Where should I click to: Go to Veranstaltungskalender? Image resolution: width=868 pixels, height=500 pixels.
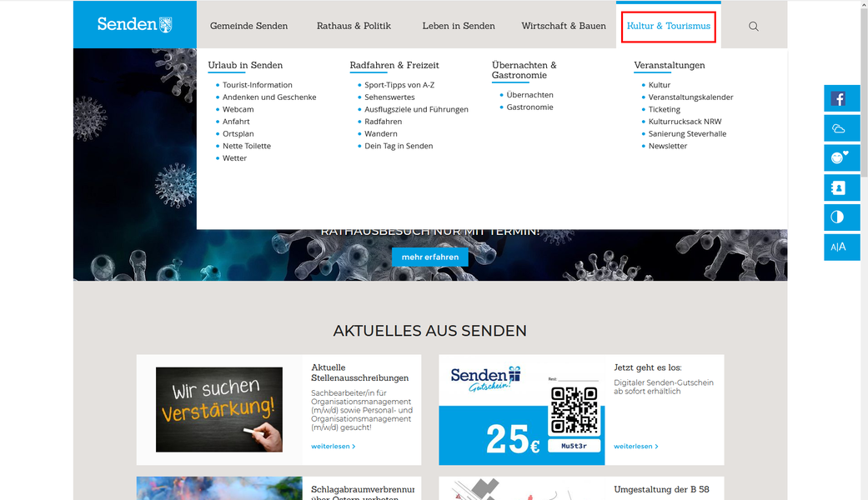pyautogui.click(x=691, y=97)
